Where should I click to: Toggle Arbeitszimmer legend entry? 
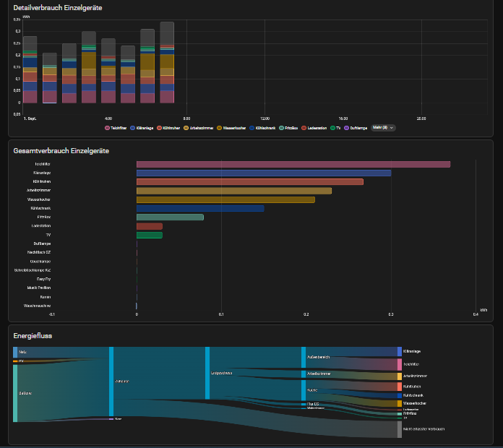point(197,127)
